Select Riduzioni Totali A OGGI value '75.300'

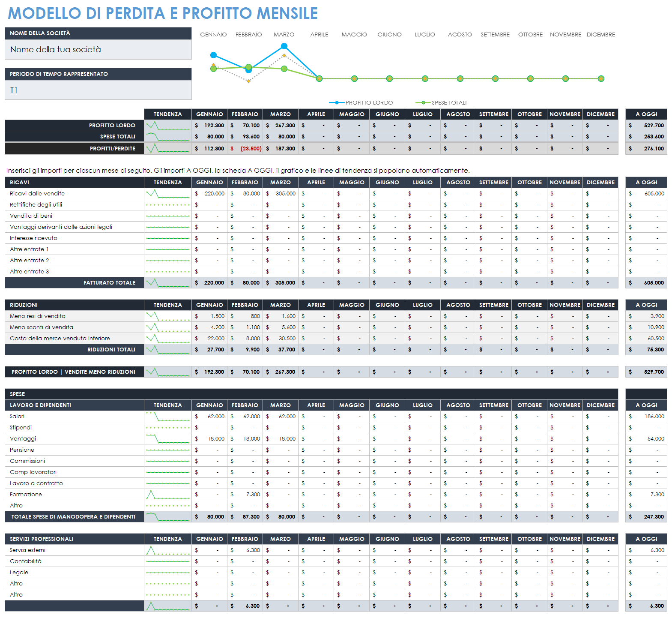pyautogui.click(x=646, y=350)
